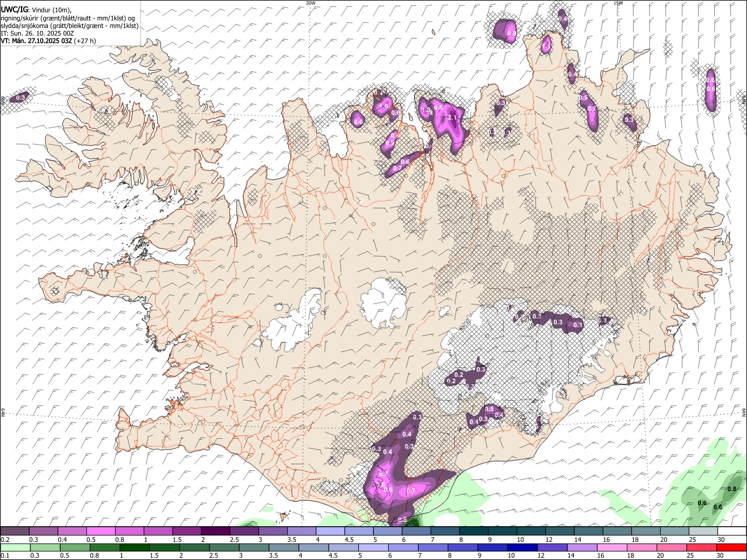Screen dimensions: 747x560
Task: Click the snow legend swatch labeled 3.5
Action: coord(301,531)
